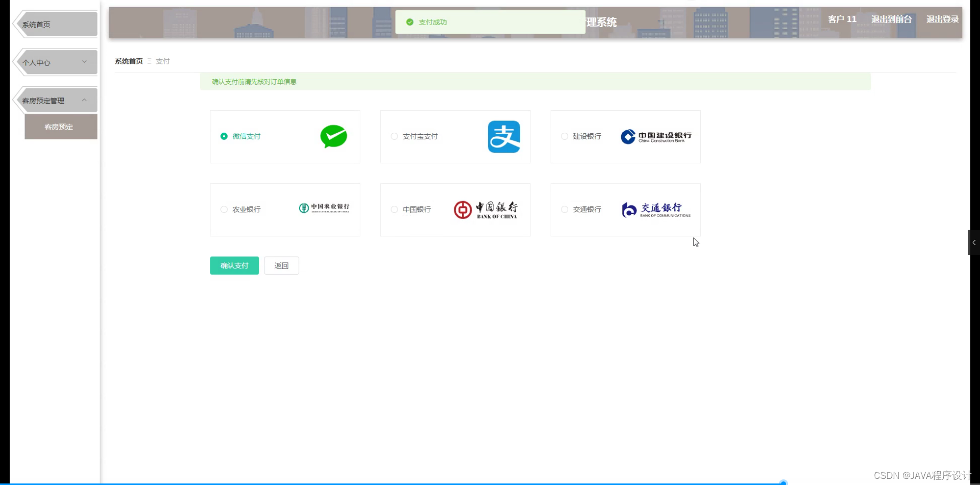Click the 客户 11 user label
The width and height of the screenshot is (980, 485).
click(x=842, y=19)
